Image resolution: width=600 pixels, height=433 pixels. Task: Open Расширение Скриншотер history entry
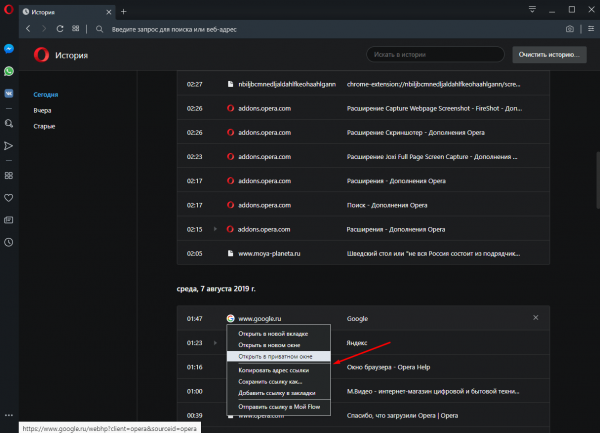coord(363,132)
